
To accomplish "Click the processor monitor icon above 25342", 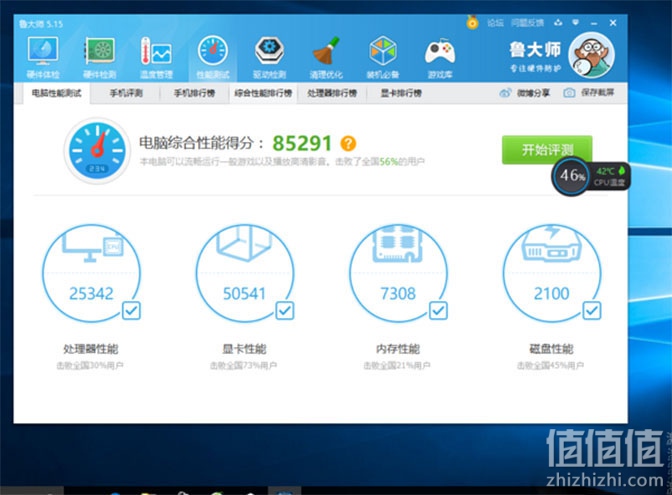I will pyautogui.click(x=93, y=245).
